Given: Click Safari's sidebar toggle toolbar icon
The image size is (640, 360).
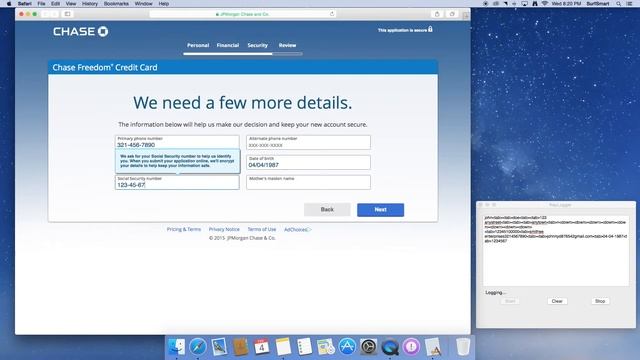Looking at the screenshot, I should (68, 14).
